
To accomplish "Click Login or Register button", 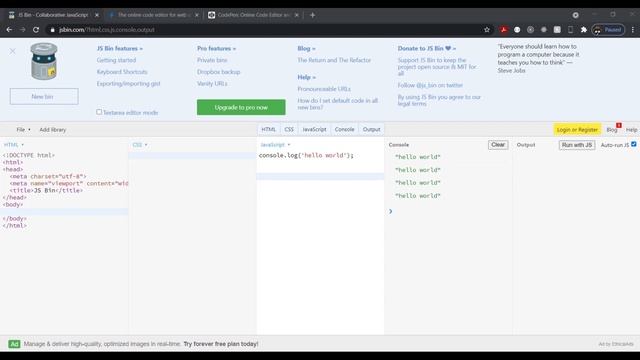I will (577, 130).
